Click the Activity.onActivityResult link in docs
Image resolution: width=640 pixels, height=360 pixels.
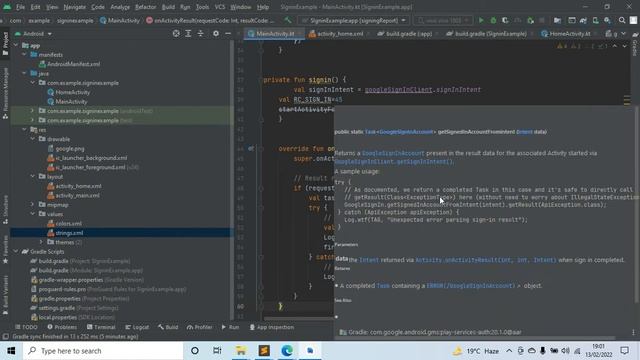486,260
